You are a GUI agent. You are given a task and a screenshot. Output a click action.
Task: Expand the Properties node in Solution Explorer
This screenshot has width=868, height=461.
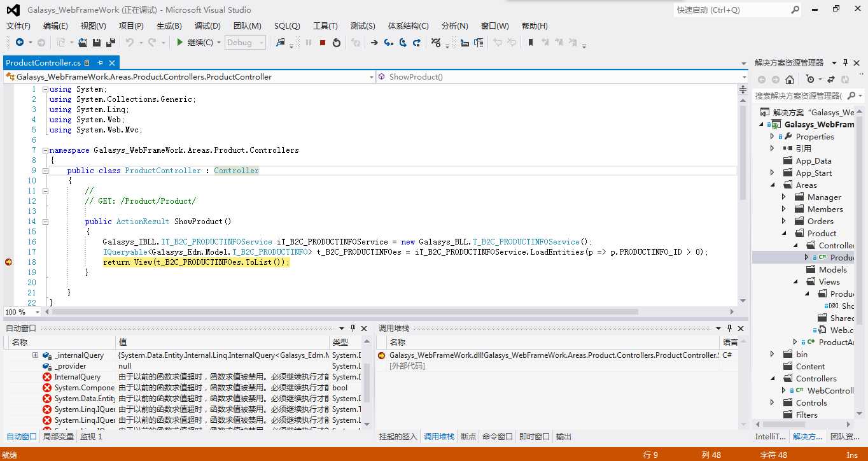point(773,136)
